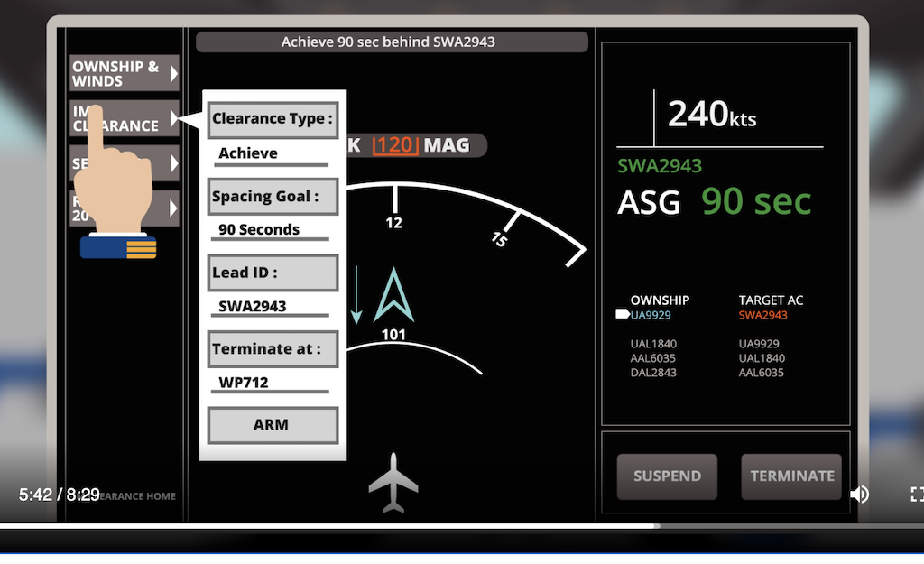Click the 90 Seconds spacing value
Image resolution: width=924 pixels, height=564 pixels.
pyautogui.click(x=259, y=230)
